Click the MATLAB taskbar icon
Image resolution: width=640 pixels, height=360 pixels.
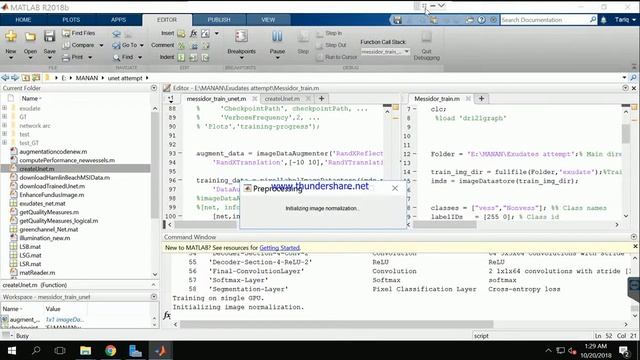pos(160,351)
